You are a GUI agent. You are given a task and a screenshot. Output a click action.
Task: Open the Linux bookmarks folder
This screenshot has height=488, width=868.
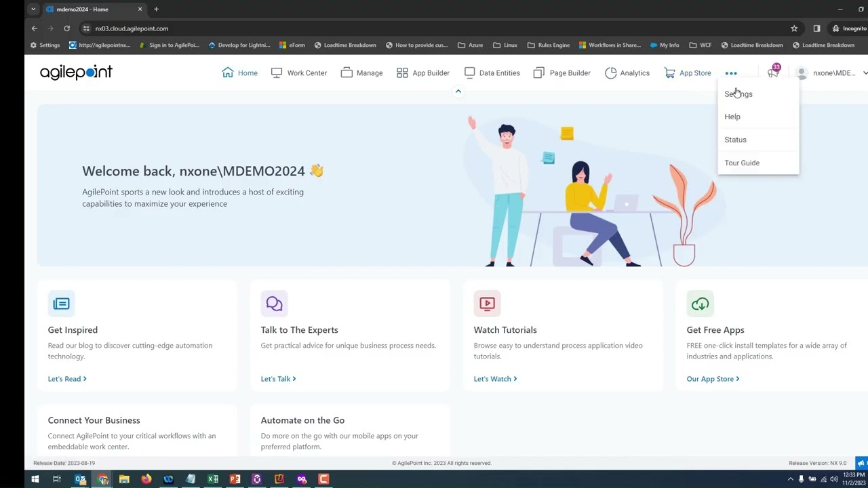[x=506, y=45]
